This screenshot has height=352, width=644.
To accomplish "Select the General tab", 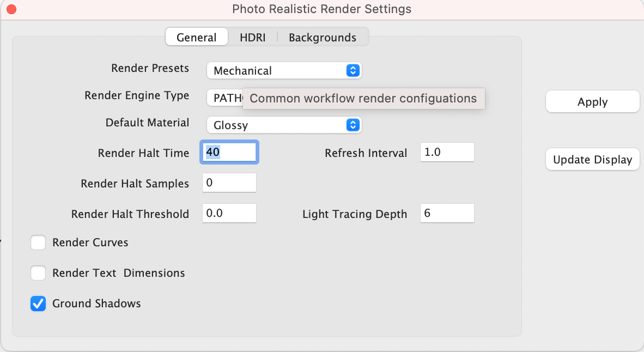I will 196,37.
